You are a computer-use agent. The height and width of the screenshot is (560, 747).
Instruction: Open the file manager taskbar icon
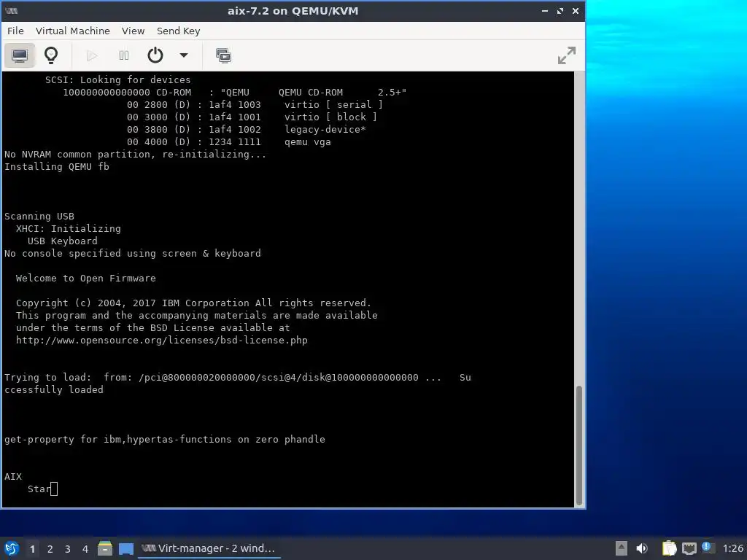coord(105,548)
